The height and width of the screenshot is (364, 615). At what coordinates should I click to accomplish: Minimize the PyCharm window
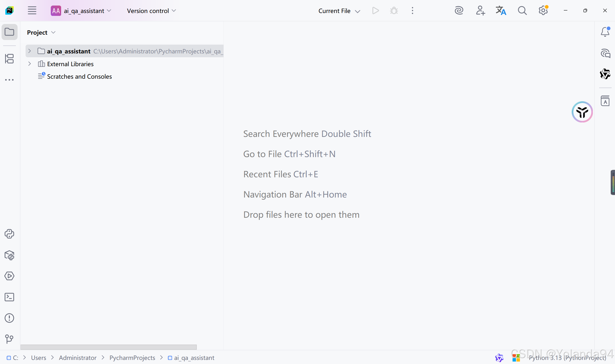click(x=565, y=11)
